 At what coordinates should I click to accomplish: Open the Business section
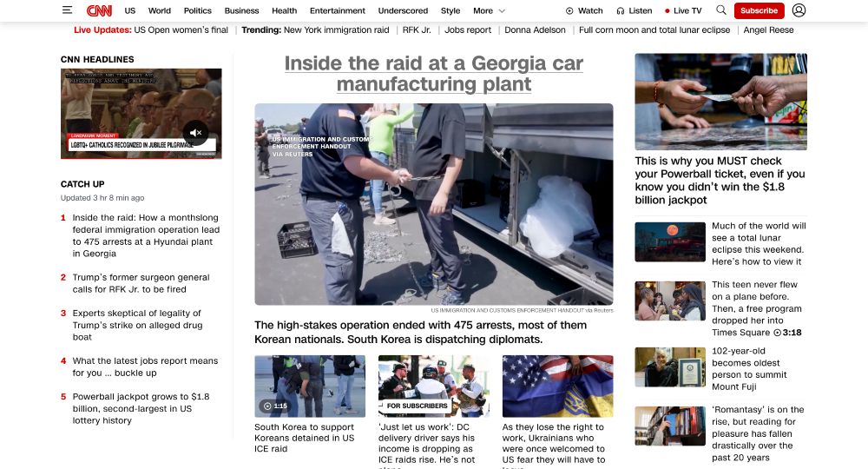pos(241,10)
